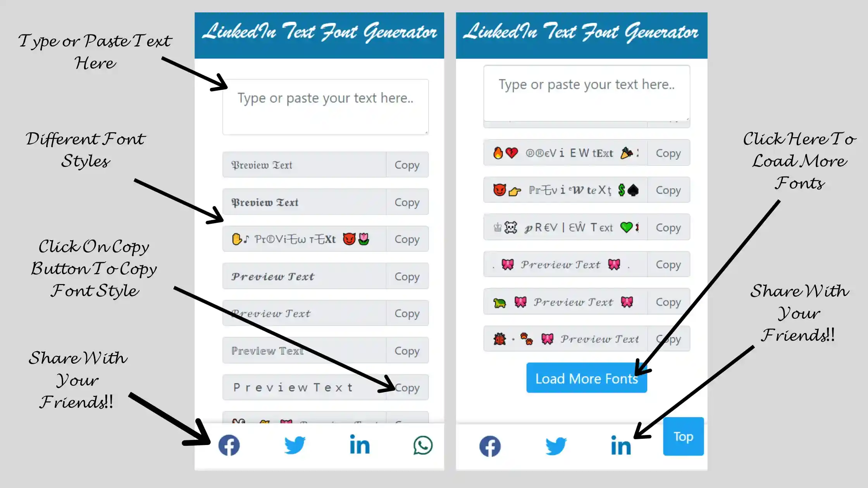The image size is (868, 488).
Task: Copy the animal emoji Preview Text font
Action: click(x=668, y=302)
